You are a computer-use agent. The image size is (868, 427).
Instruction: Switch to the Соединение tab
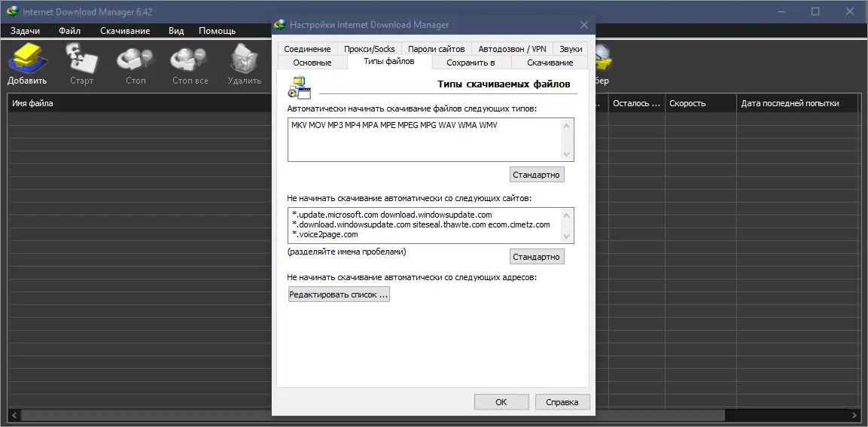pos(307,49)
